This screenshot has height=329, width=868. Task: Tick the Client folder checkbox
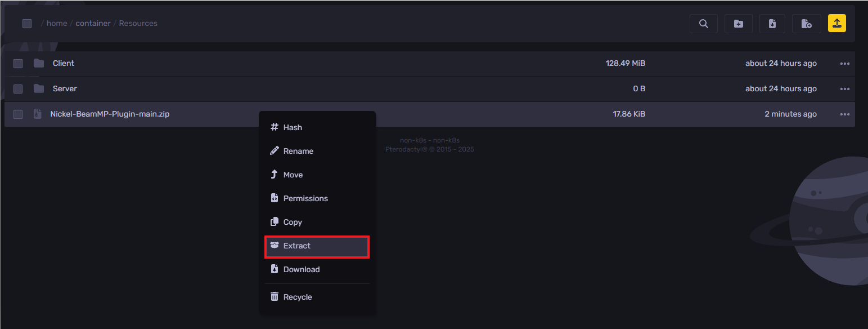pyautogui.click(x=18, y=64)
